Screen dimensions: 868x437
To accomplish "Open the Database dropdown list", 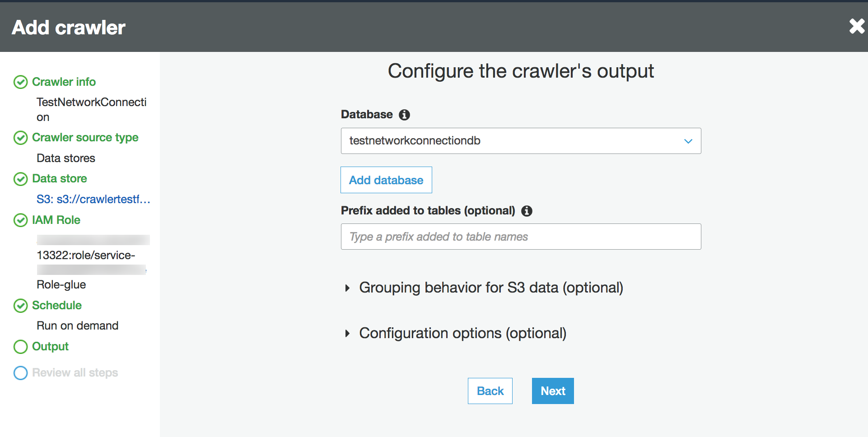I will (521, 141).
